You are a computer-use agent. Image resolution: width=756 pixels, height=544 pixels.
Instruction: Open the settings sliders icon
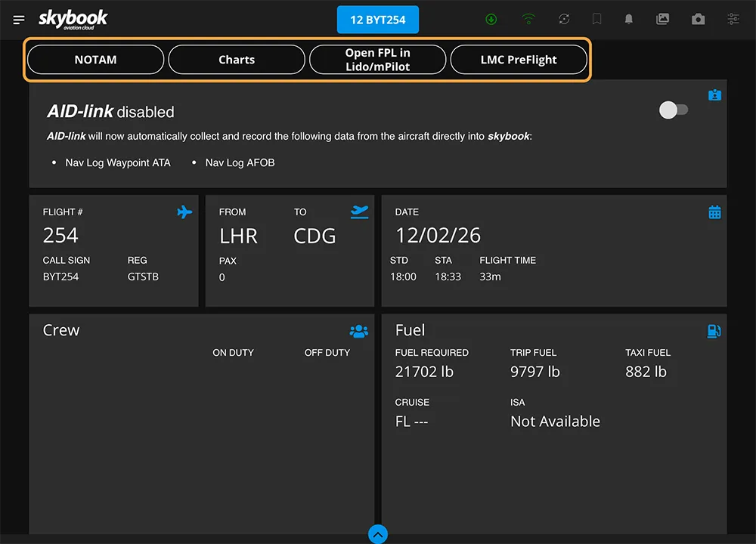[733, 20]
